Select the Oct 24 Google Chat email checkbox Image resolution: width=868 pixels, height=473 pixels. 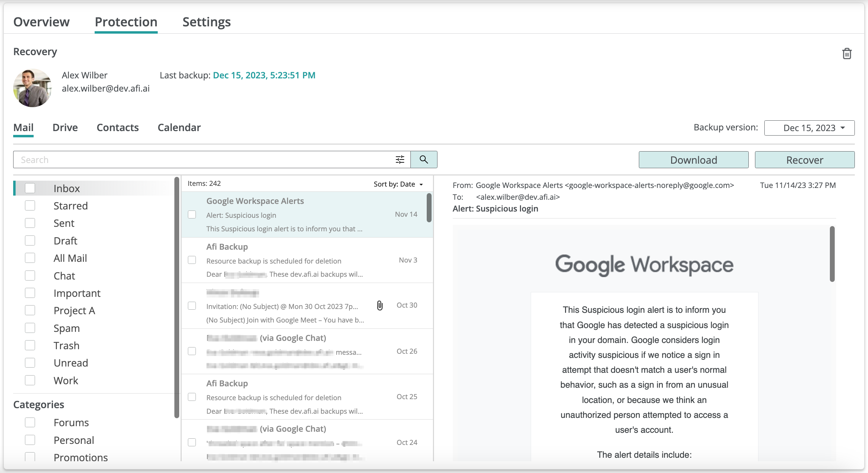pyautogui.click(x=192, y=442)
